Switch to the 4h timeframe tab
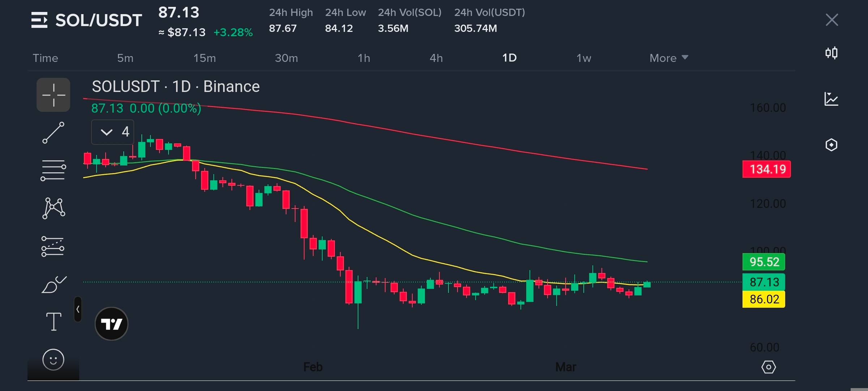This screenshot has height=391, width=868. [x=436, y=58]
